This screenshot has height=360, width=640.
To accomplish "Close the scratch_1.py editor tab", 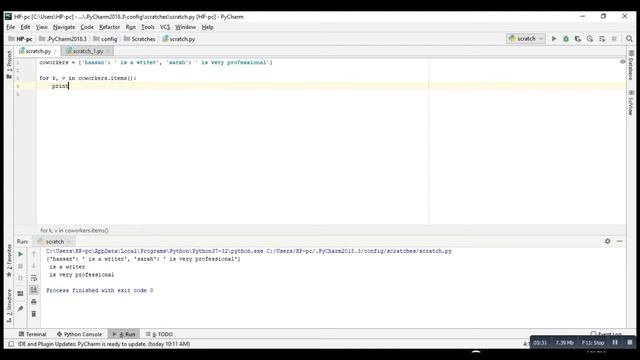I will pos(108,51).
